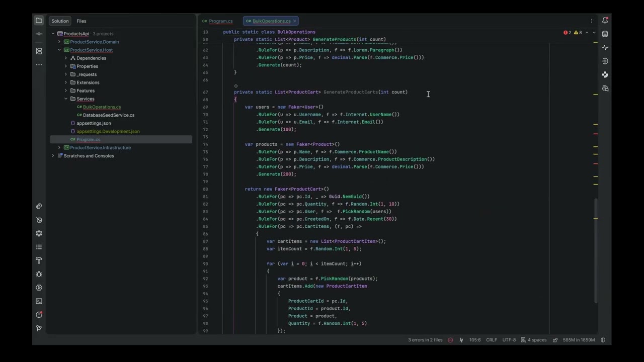Collapse the ProductsApi solution node

tap(53, 34)
